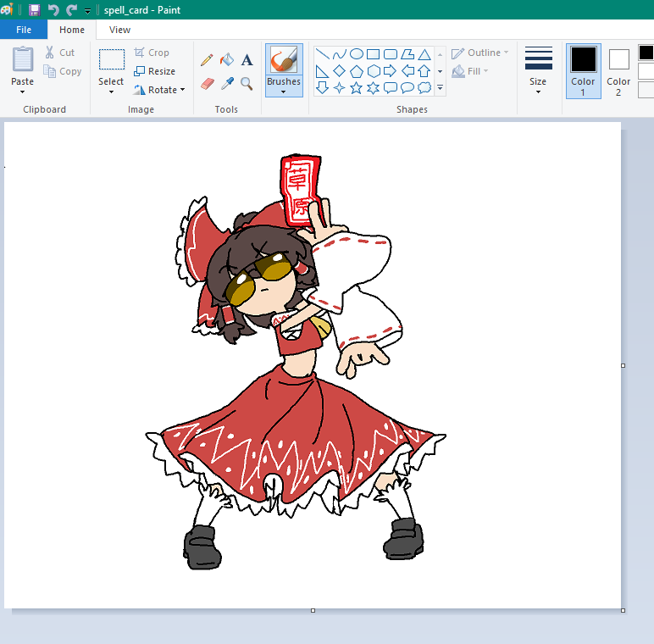Pick the Triangle shape
Screen dimensions: 654x644
tap(424, 53)
